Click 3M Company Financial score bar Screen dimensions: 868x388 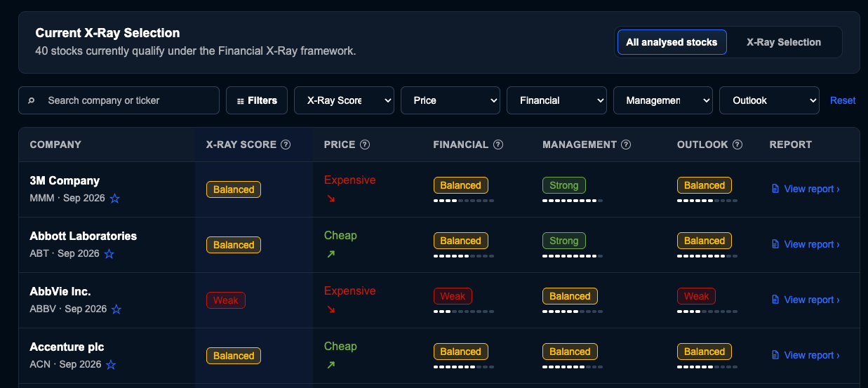464,201
